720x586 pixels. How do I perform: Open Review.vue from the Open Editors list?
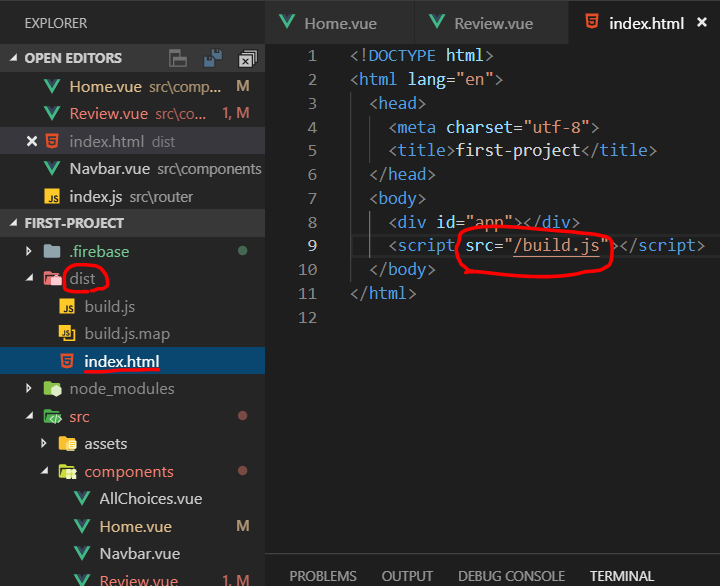(x=132, y=113)
